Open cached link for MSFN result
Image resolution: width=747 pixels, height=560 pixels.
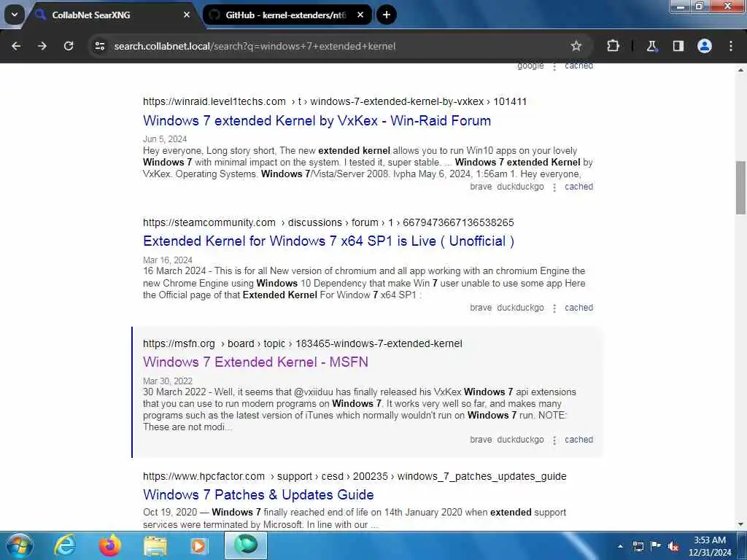(578, 440)
